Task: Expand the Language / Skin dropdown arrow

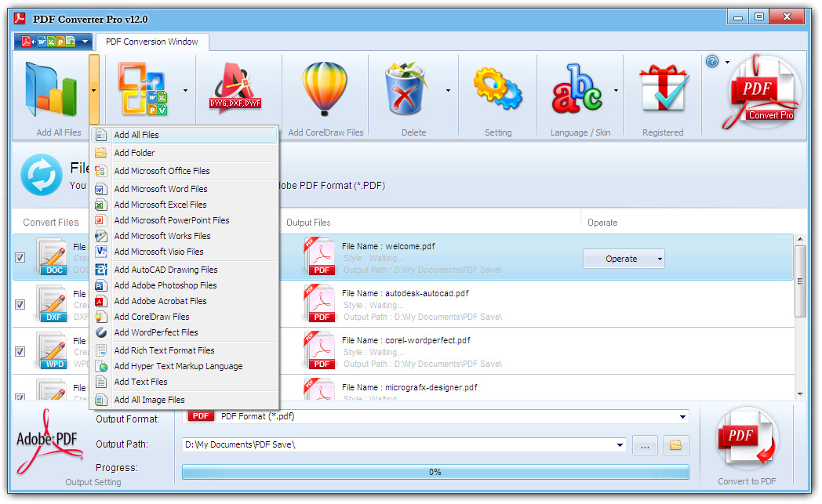Action: tap(616, 91)
